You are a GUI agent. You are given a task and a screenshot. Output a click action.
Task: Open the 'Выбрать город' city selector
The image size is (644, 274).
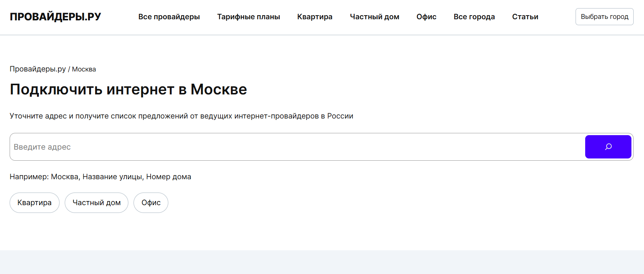[604, 17]
